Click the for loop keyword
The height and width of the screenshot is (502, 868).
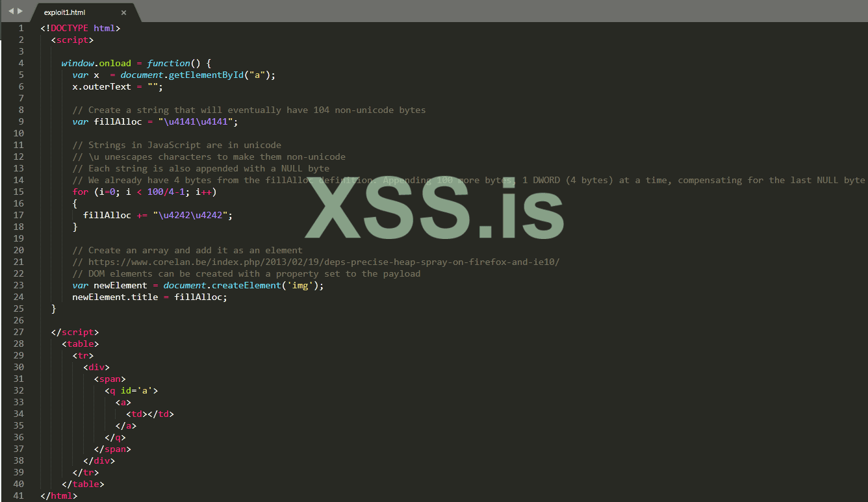coord(80,192)
